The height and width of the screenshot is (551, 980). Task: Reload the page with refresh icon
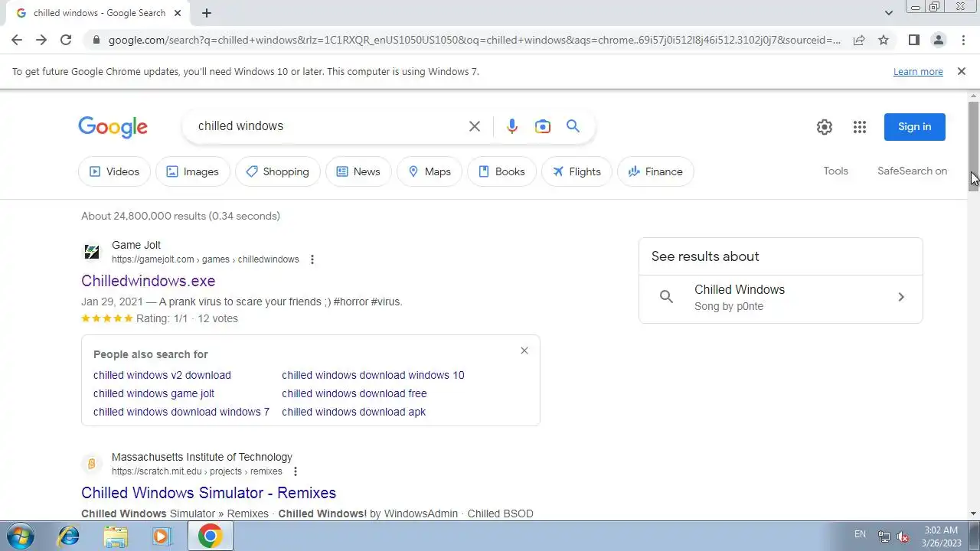pos(66,40)
